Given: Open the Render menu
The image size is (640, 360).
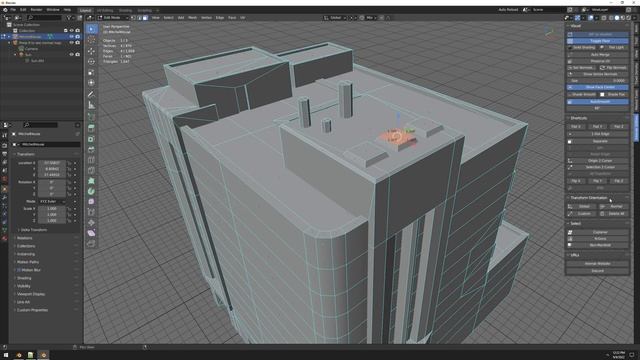Looking at the screenshot, I should [36, 10].
